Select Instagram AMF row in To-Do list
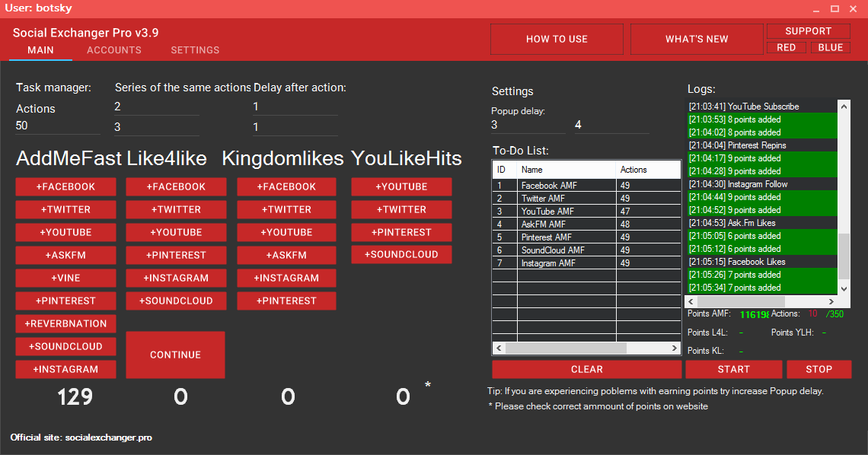The image size is (868, 455). click(x=586, y=263)
